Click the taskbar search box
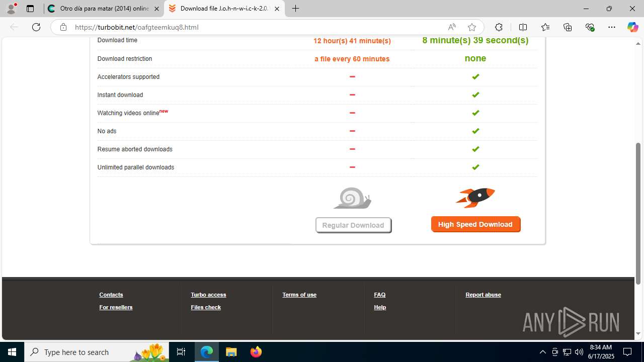This screenshot has height=362, width=644. pyautogui.click(x=97, y=352)
